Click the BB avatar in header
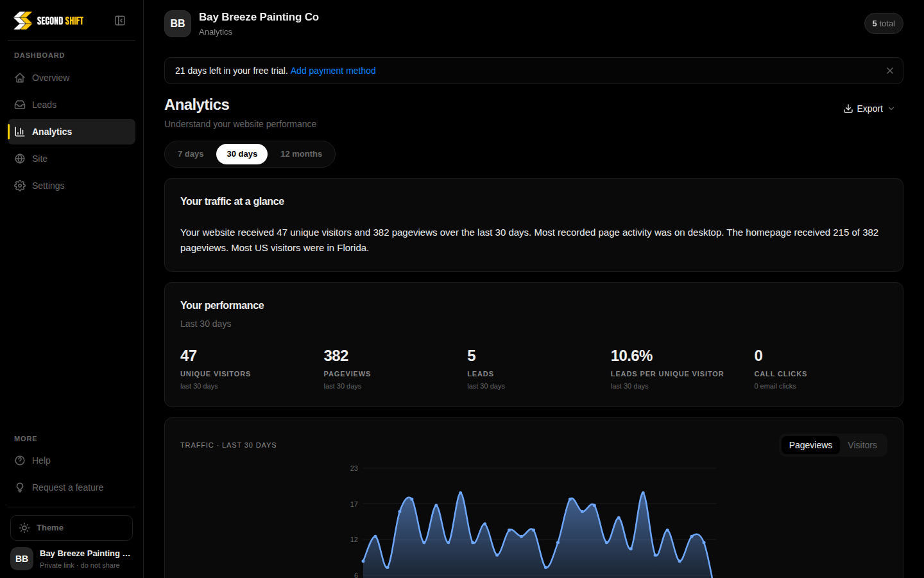The width and height of the screenshot is (924, 578). point(178,24)
